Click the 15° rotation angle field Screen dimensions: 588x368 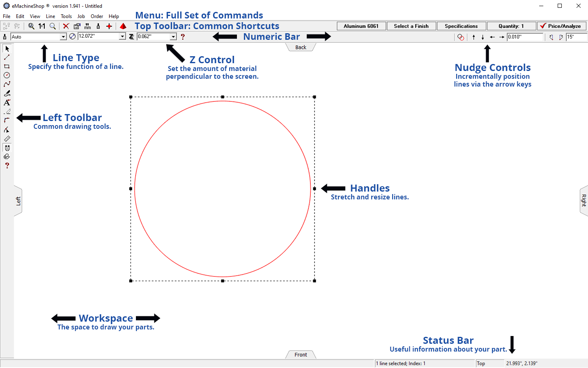(576, 37)
